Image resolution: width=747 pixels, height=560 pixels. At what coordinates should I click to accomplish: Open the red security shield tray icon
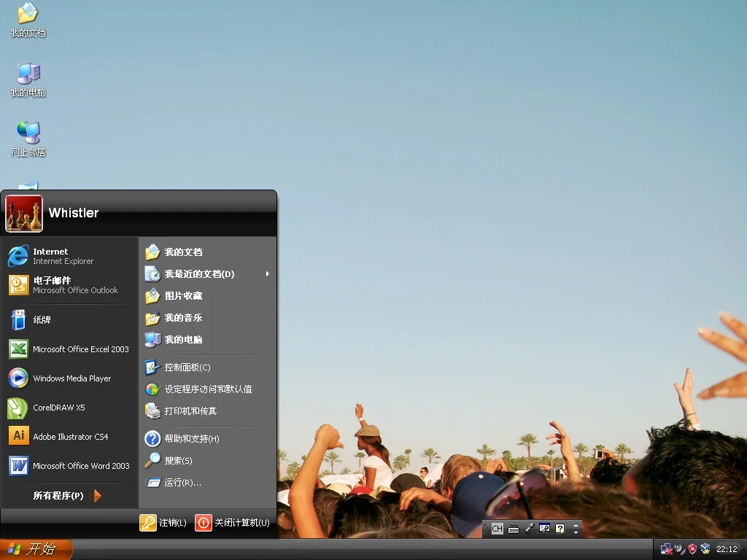pos(692,549)
